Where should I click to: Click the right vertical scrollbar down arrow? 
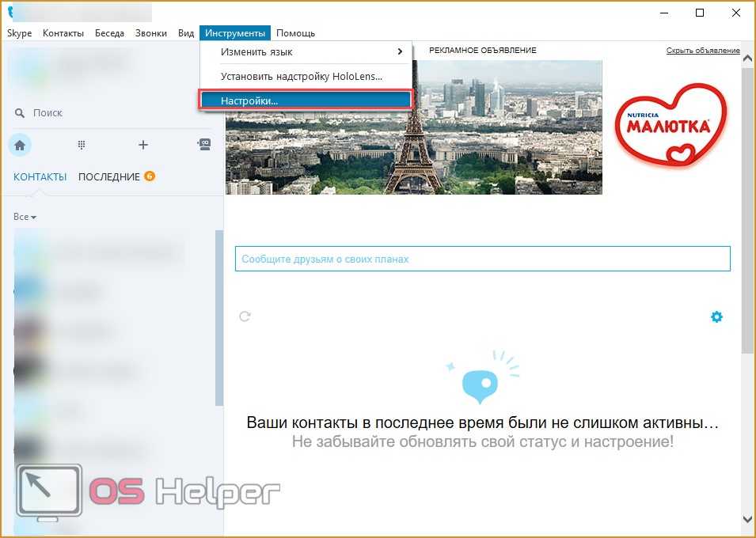click(748, 519)
